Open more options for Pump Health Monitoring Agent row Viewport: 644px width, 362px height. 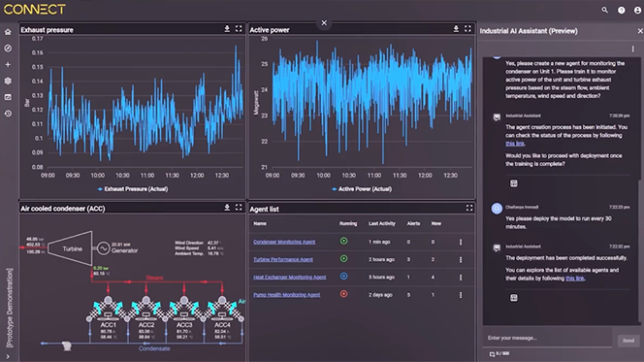point(461,295)
